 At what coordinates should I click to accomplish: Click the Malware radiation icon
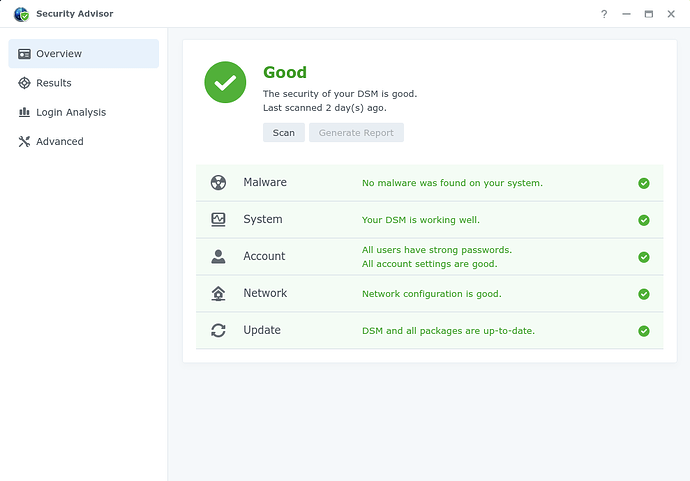click(x=218, y=183)
